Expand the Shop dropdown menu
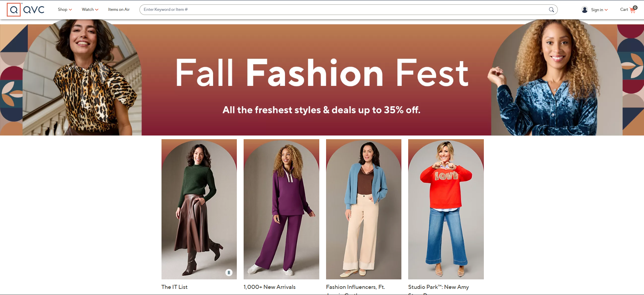The height and width of the screenshot is (295, 644). pos(65,10)
